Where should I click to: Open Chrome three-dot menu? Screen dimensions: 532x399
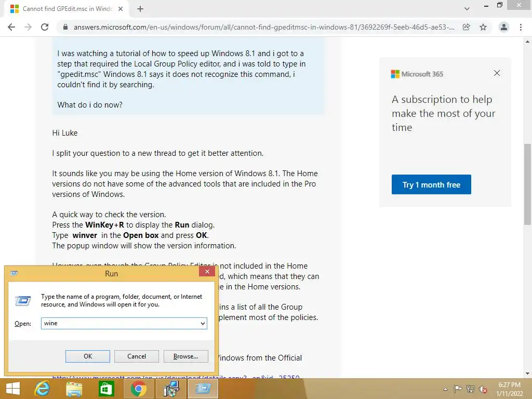(521, 27)
